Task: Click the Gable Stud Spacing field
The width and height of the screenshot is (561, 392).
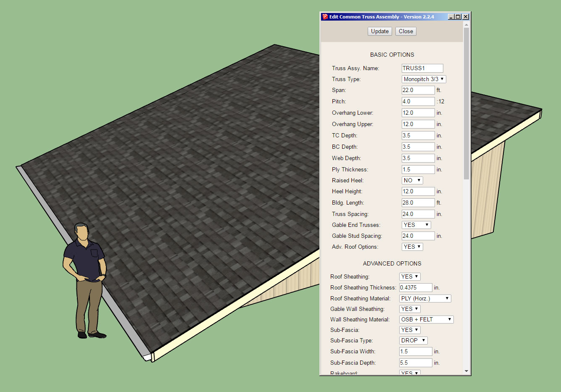Action: click(x=418, y=236)
